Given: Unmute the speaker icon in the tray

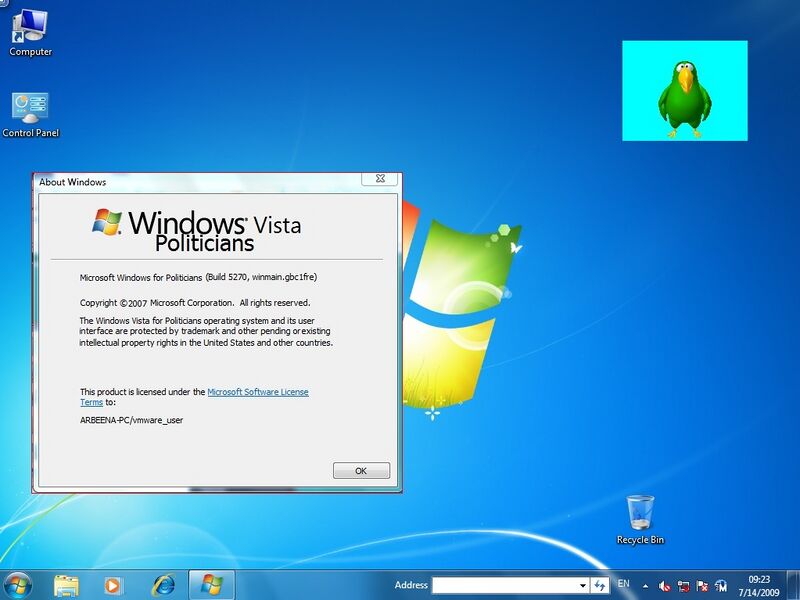Looking at the screenshot, I should point(665,584).
